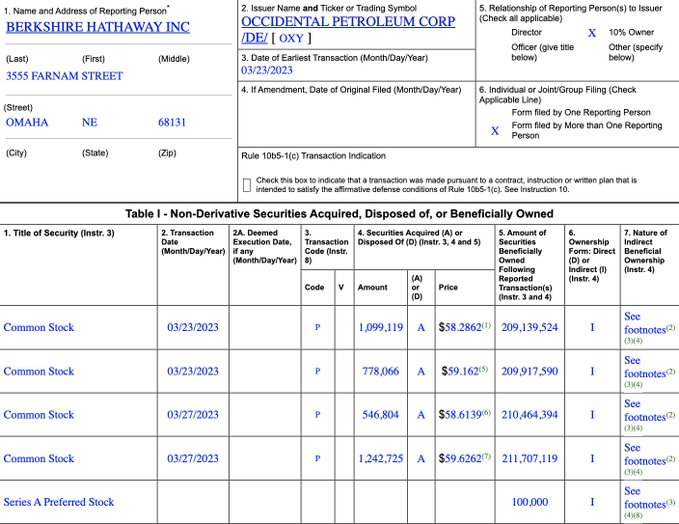Select the Other (specify below) label
The image size is (679, 524).
click(x=635, y=52)
